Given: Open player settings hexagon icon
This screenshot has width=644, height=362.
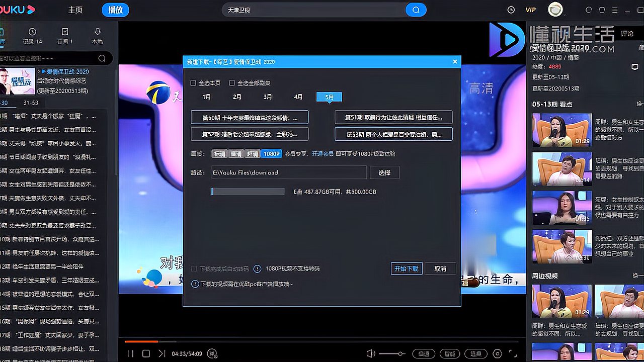Looking at the screenshot, I should tap(498, 353).
